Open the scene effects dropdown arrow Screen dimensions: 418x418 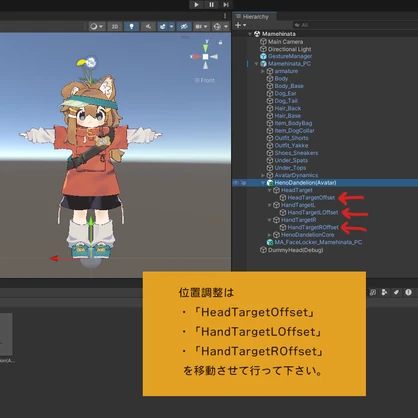pos(171,26)
